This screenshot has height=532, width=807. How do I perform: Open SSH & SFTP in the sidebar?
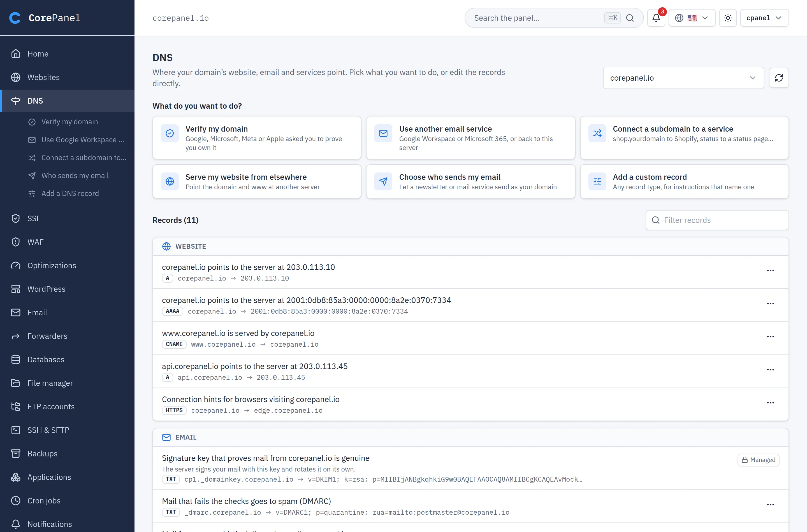[67, 430]
